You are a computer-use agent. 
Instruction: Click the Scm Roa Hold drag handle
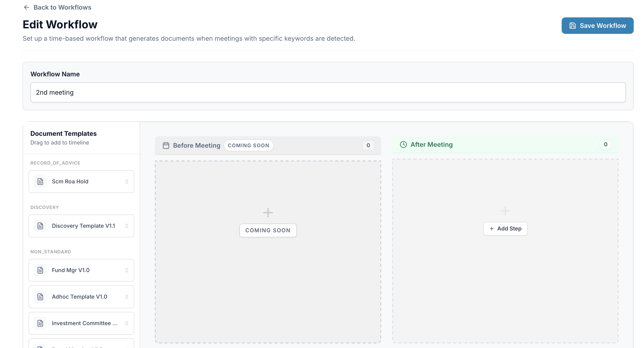(126, 182)
